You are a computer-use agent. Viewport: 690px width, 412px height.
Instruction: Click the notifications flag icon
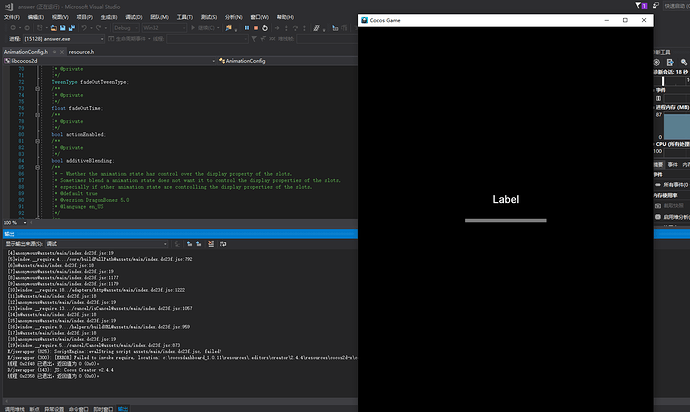[639, 5]
